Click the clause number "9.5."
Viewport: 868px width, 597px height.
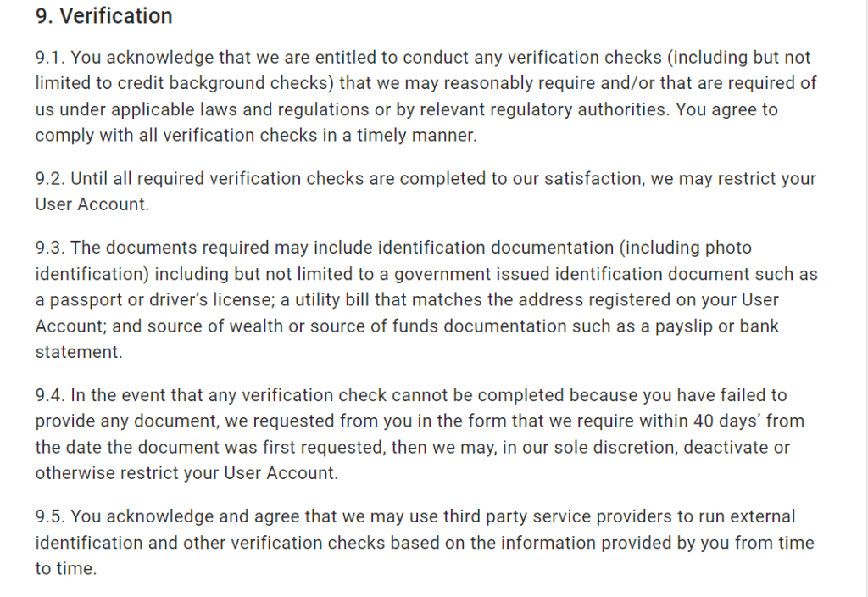click(50, 516)
